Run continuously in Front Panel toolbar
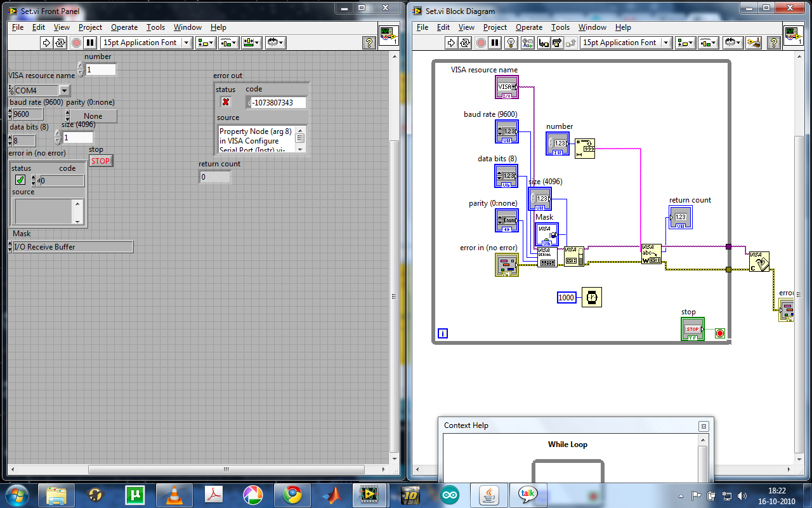 (x=60, y=43)
